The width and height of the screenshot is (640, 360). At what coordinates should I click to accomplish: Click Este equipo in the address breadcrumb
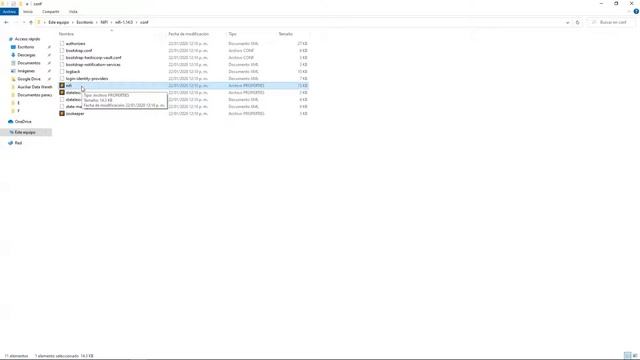point(59,22)
